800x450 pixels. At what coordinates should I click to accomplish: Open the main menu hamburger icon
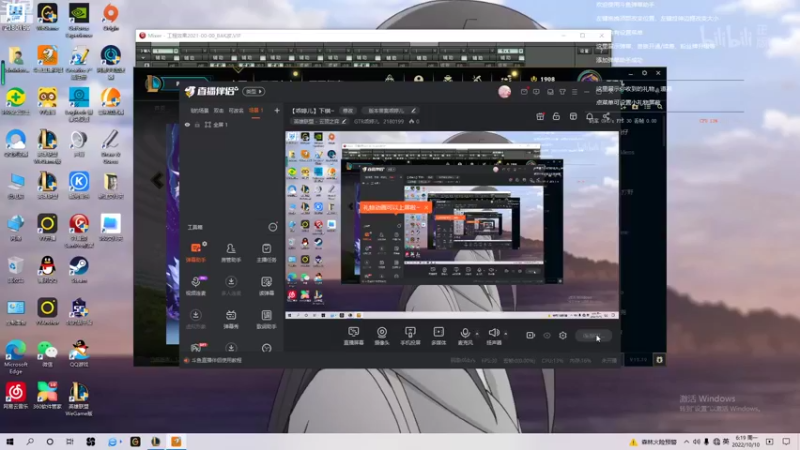[575, 92]
